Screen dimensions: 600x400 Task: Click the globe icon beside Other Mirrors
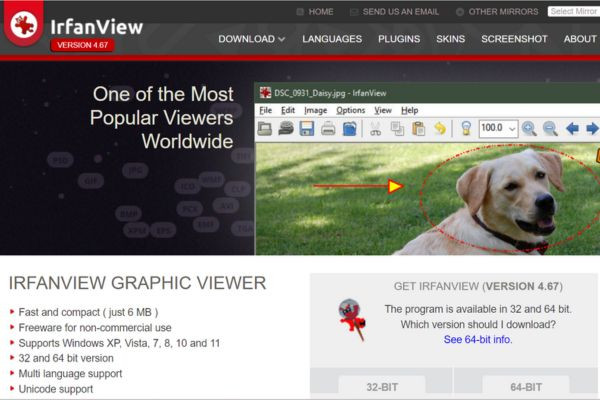[460, 12]
